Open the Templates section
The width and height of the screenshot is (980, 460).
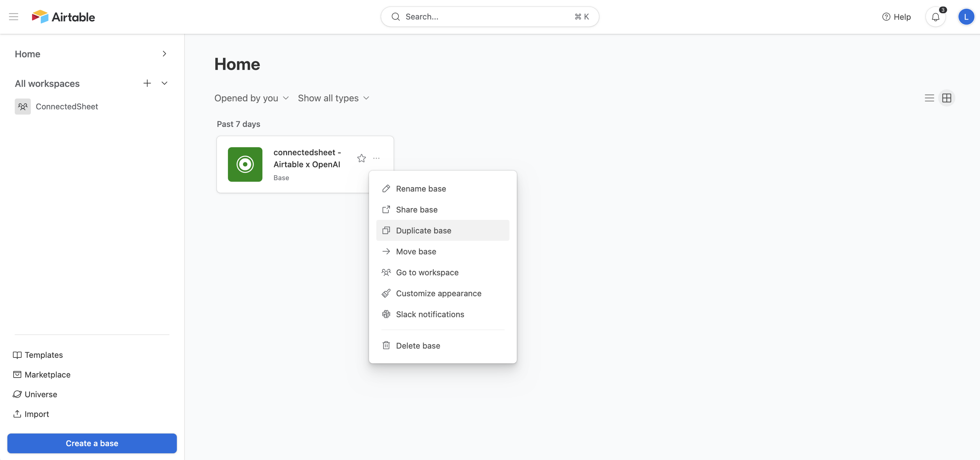click(43, 355)
